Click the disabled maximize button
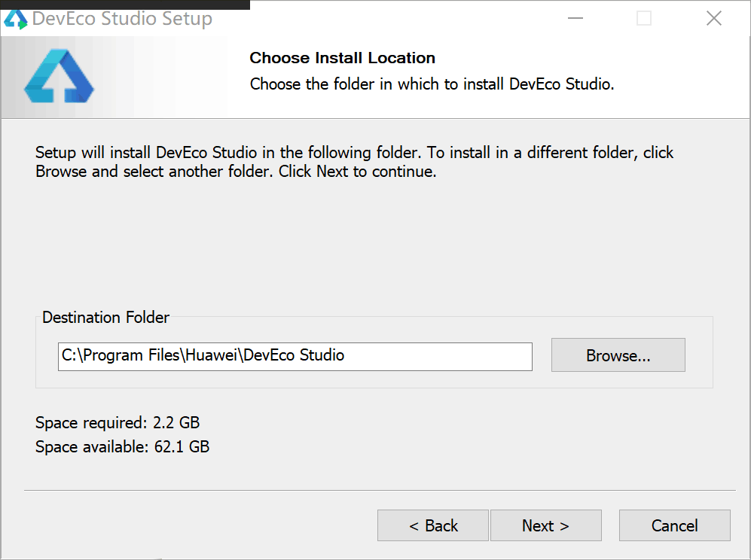Image resolution: width=751 pixels, height=560 pixels. tap(644, 18)
